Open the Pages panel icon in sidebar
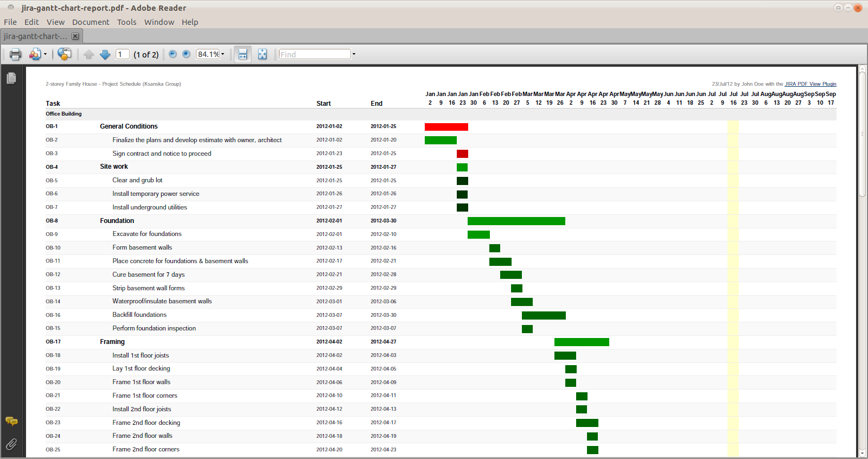The width and height of the screenshot is (868, 459). 11,79
